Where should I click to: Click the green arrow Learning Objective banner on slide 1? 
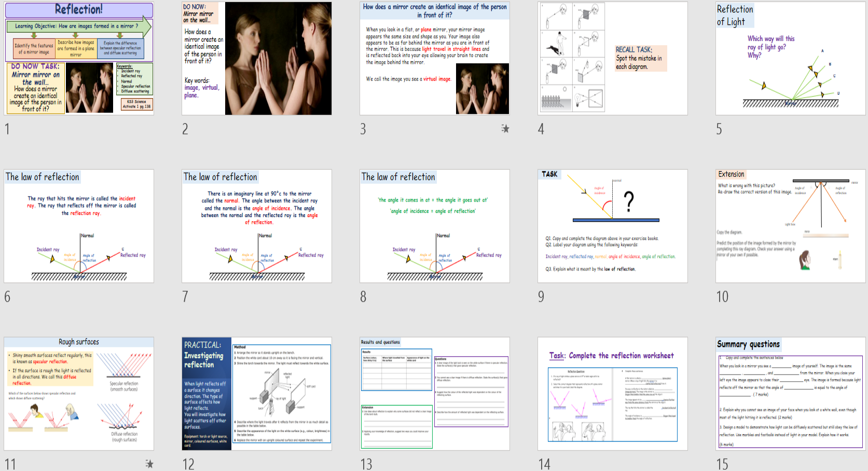pos(78,25)
